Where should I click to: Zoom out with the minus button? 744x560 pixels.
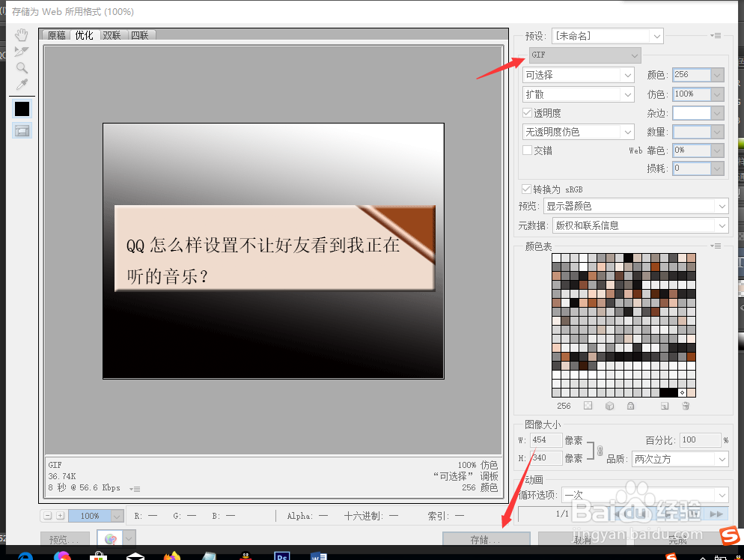(x=48, y=515)
